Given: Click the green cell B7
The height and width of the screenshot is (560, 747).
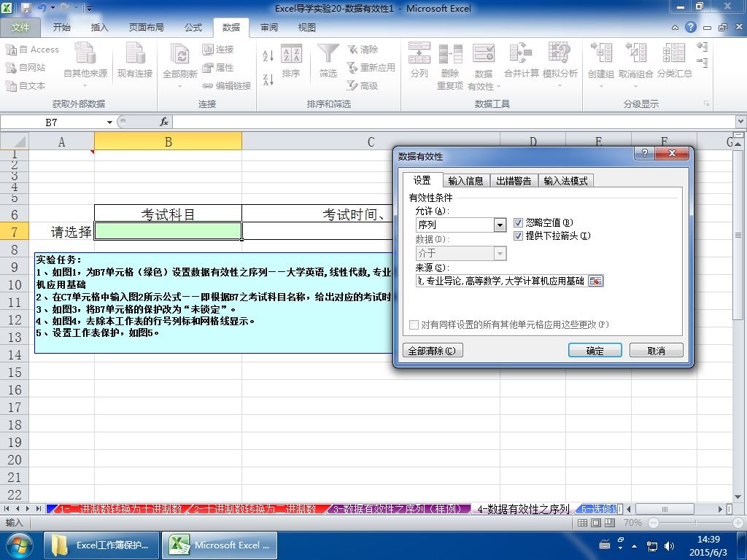Looking at the screenshot, I should pos(169,231).
